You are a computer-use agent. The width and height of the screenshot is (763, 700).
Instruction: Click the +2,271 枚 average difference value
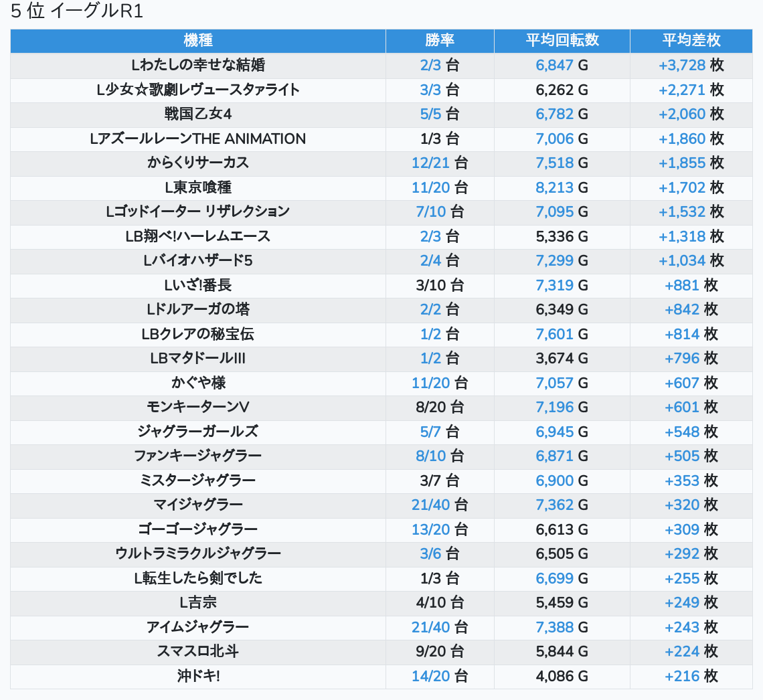pos(691,90)
